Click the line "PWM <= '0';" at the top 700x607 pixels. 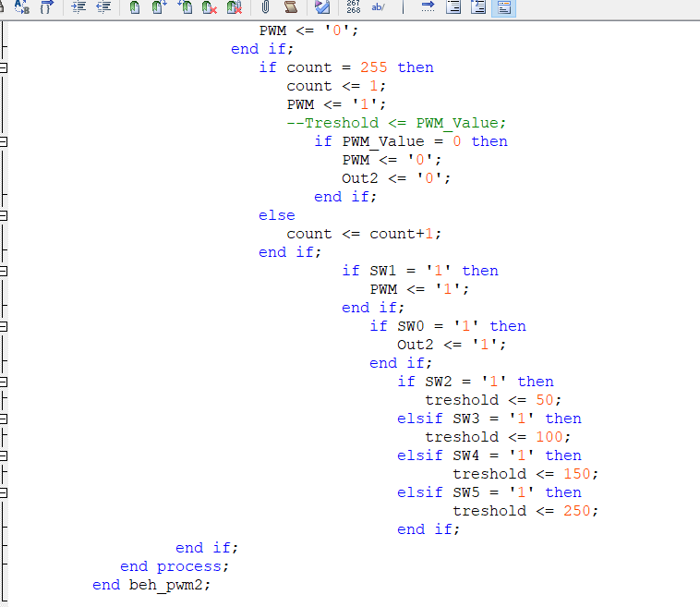308,30
